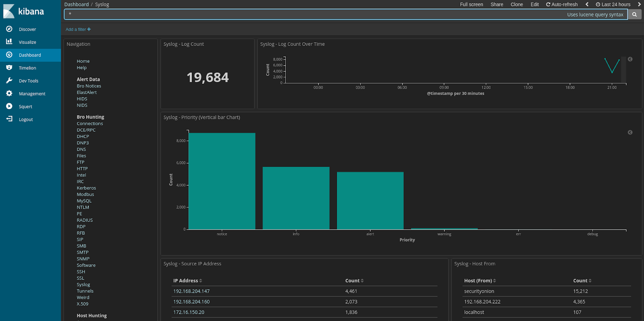Viewport: 644px width, 321px height.
Task: Open Timelion via its mask icon
Action: coord(9,68)
